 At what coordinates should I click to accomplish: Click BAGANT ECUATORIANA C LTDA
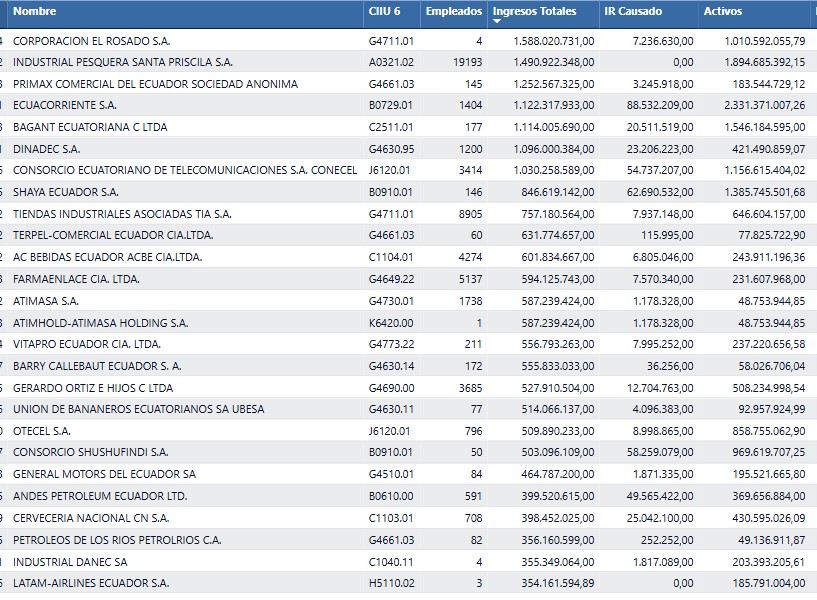(90, 127)
